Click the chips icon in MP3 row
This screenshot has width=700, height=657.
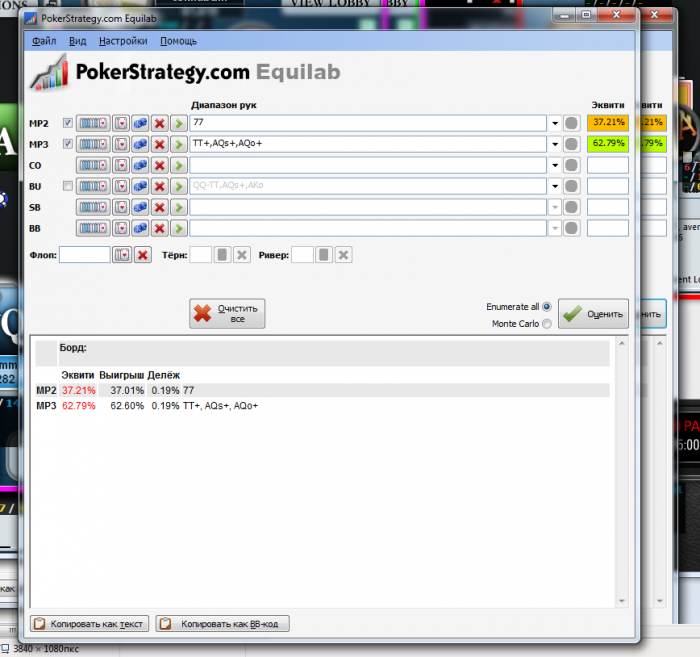[140, 144]
